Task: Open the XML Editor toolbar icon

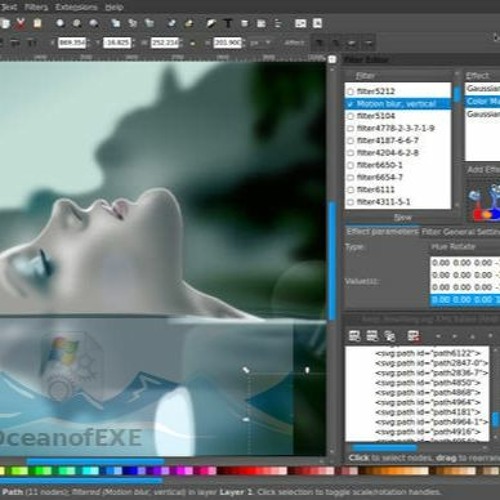Action: click(x=261, y=23)
